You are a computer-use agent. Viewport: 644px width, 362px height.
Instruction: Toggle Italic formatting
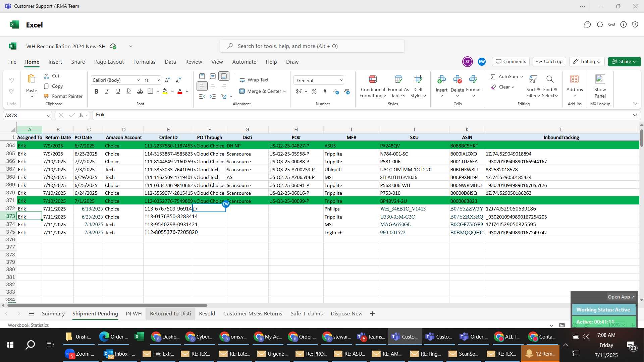coord(107,91)
